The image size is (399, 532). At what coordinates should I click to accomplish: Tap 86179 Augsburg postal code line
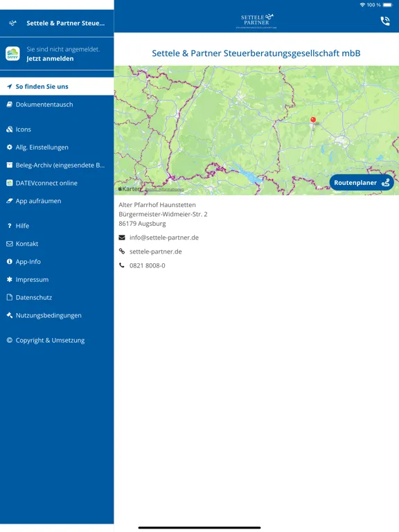pos(142,224)
